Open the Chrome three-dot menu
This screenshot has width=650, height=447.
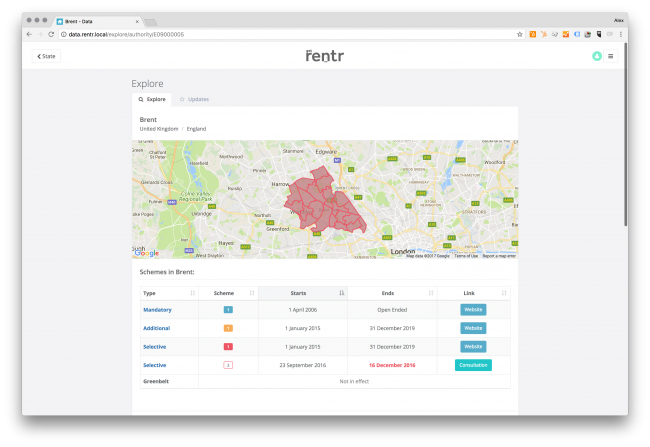tap(621, 34)
